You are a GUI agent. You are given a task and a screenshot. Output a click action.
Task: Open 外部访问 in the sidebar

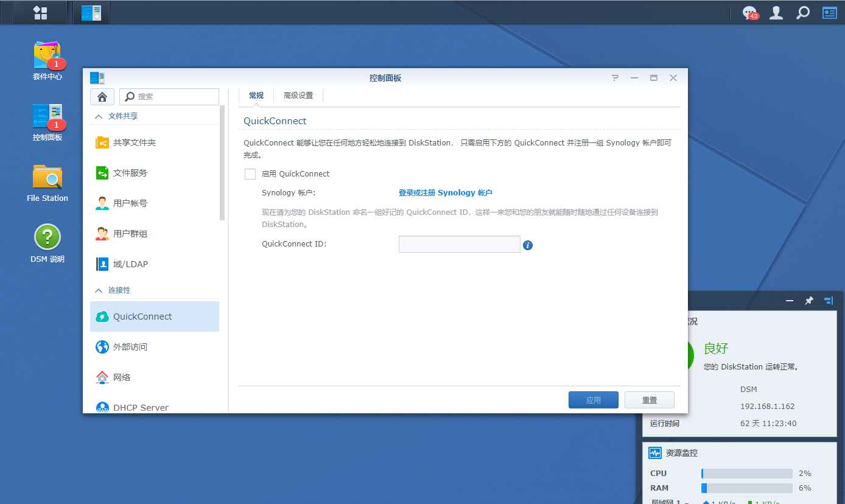[x=155, y=347]
